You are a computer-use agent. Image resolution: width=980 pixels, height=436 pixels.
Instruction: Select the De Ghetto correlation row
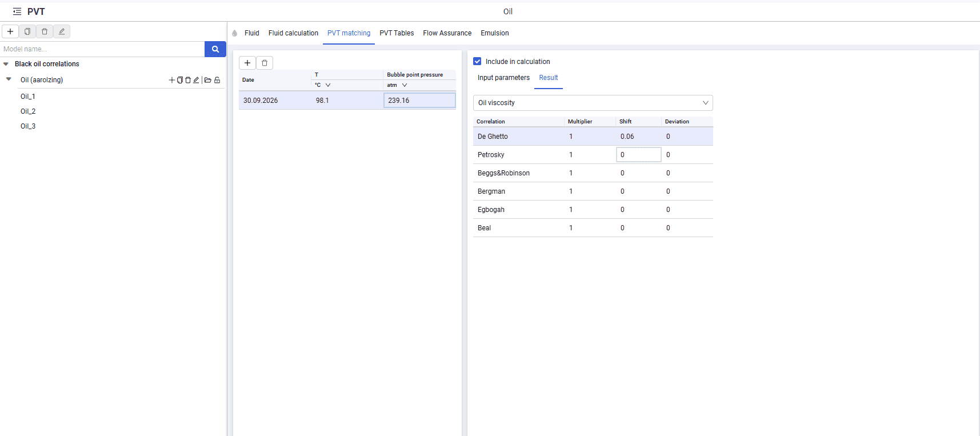593,137
